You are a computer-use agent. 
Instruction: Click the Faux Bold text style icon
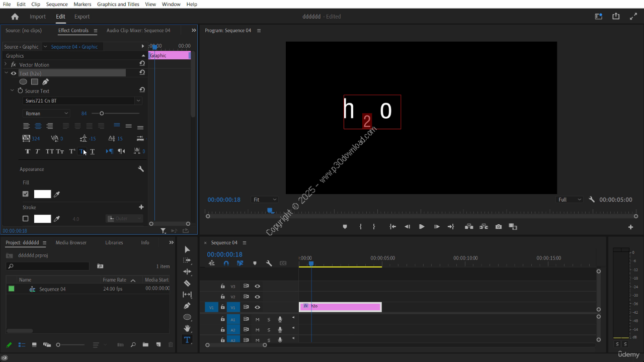click(x=28, y=151)
